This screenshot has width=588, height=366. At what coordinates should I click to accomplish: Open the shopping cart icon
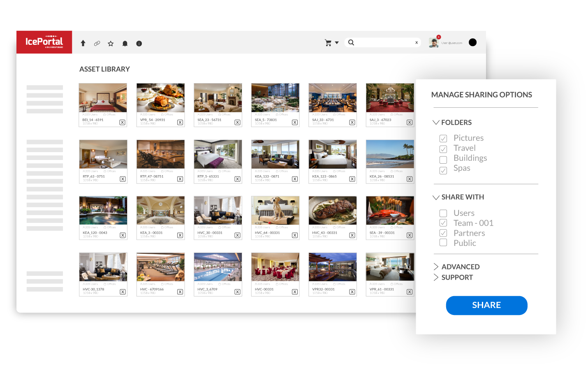click(328, 43)
